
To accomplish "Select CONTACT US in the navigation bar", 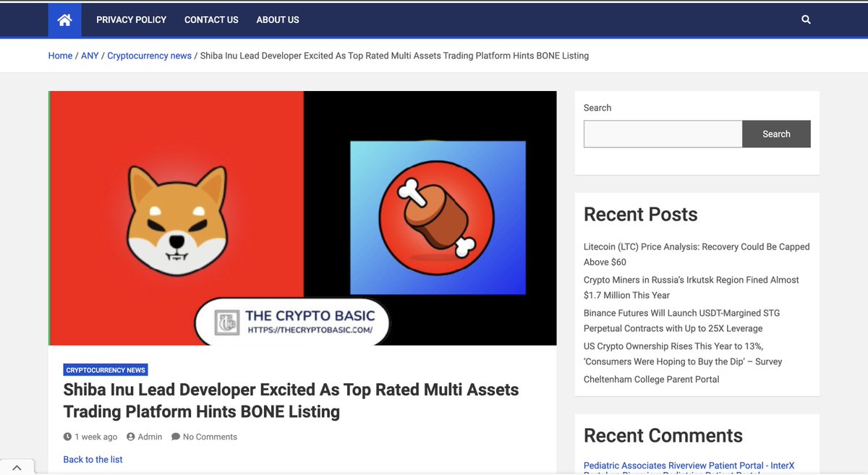I will 210,20.
